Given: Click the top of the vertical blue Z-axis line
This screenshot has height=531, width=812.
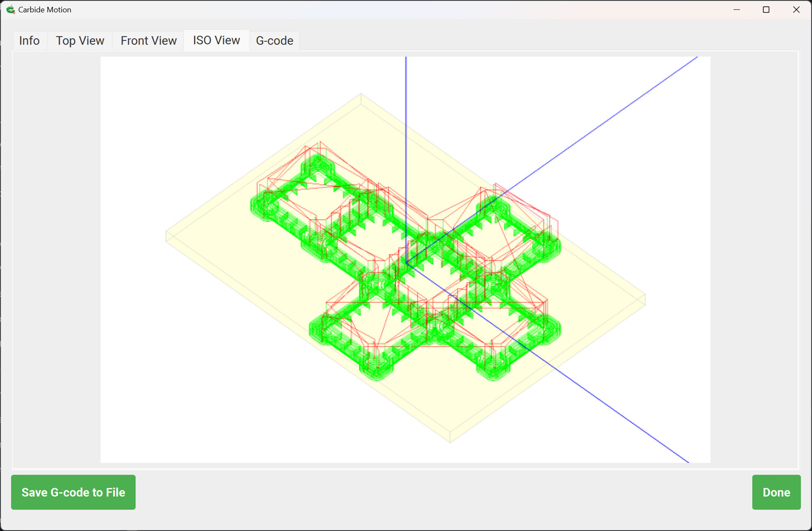Looking at the screenshot, I should pyautogui.click(x=406, y=59).
